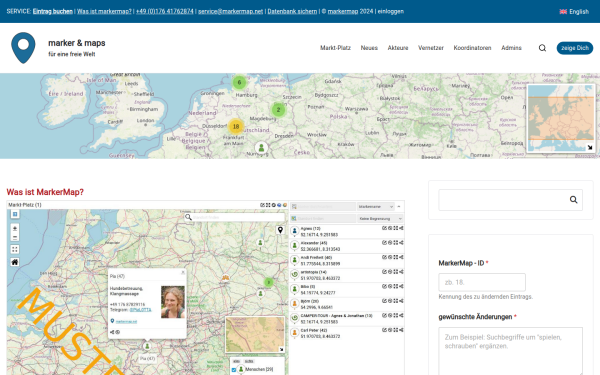Go to the Admins menu item
The image size is (600, 375).
click(x=511, y=48)
